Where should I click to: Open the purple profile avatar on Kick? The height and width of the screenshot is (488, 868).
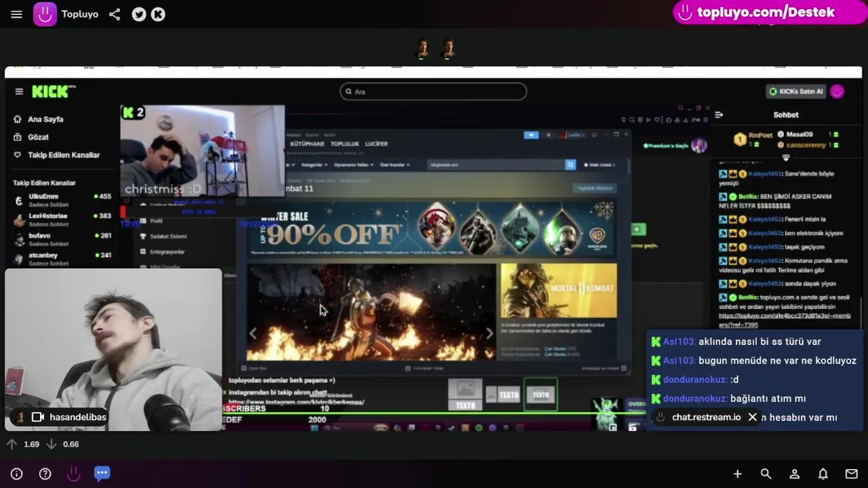[x=837, y=91]
